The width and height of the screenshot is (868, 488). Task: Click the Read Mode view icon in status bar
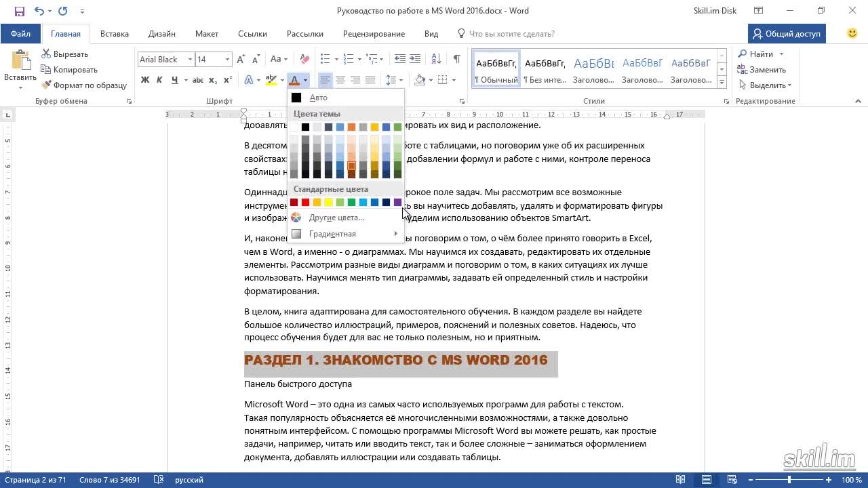coord(681,480)
